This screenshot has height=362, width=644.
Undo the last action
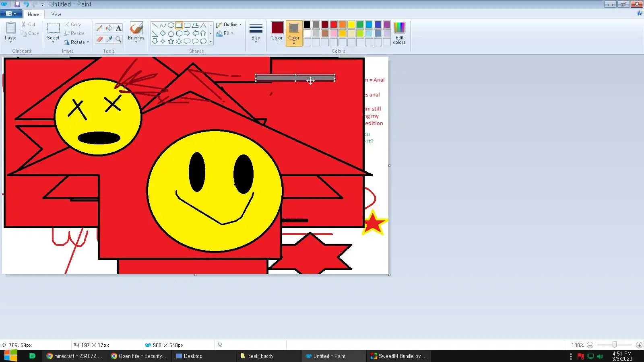tap(26, 4)
